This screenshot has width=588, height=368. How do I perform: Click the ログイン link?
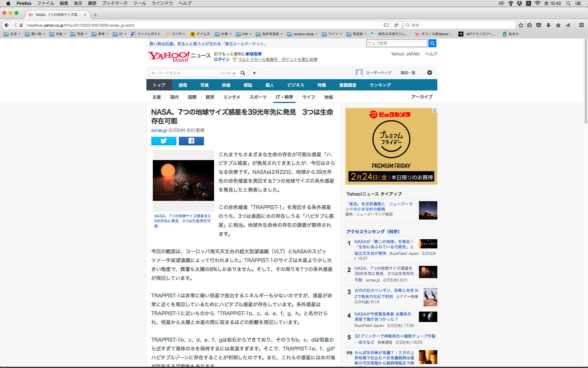point(221,59)
